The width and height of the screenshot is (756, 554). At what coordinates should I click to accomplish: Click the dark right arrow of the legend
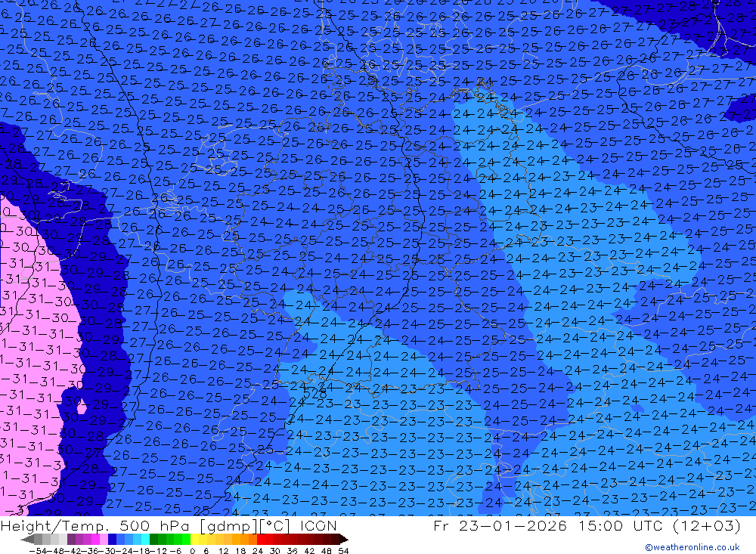click(x=343, y=540)
